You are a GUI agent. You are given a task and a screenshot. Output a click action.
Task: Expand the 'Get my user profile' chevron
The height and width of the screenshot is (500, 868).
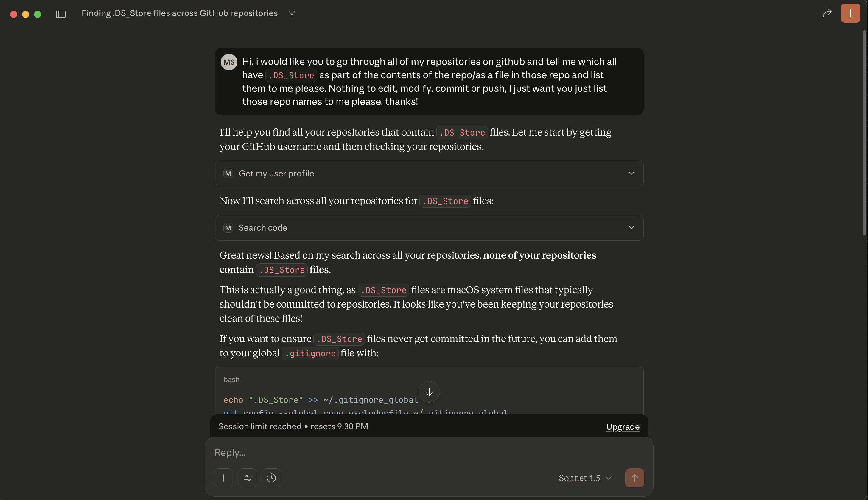coord(631,173)
